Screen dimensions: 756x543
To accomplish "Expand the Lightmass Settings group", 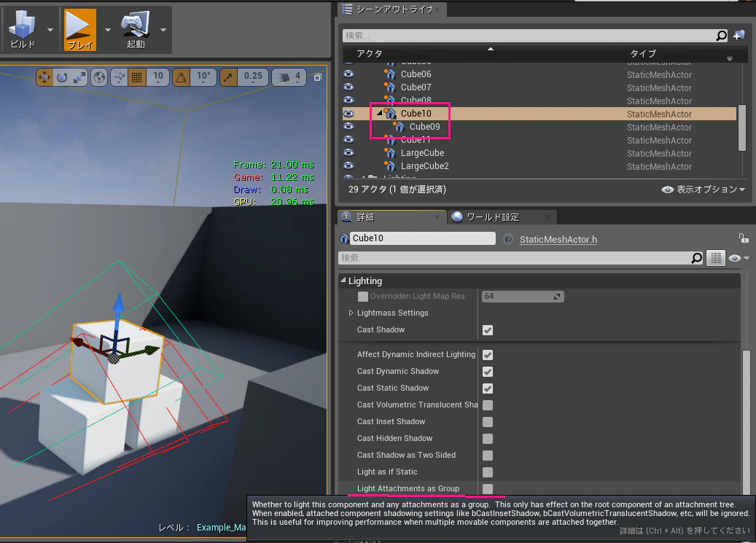I will (351, 313).
